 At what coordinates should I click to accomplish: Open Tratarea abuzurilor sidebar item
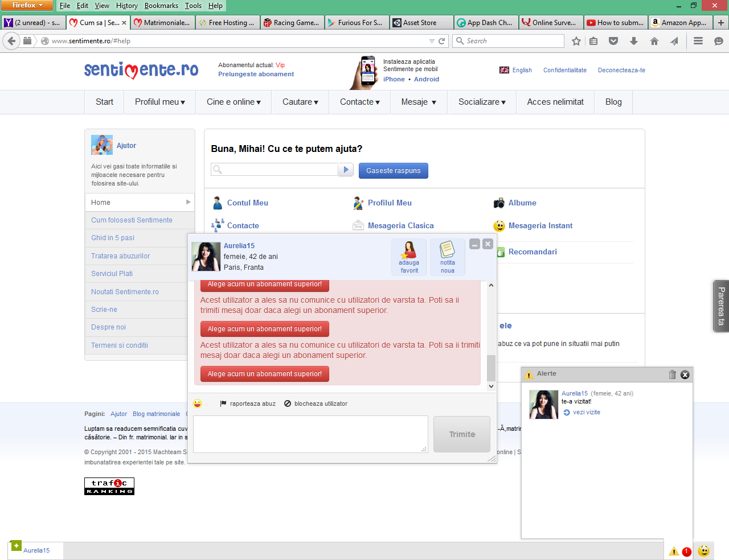[x=121, y=256]
